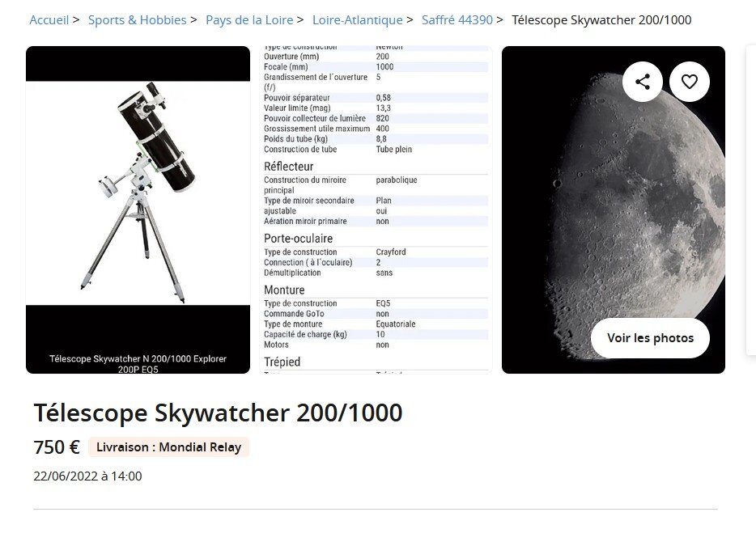Open the Sports & Hobbies category
Image resolution: width=756 pixels, height=546 pixels.
click(138, 19)
